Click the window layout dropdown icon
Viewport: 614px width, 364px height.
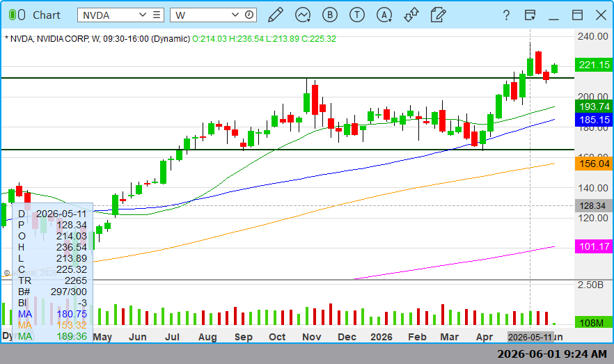tap(530, 15)
